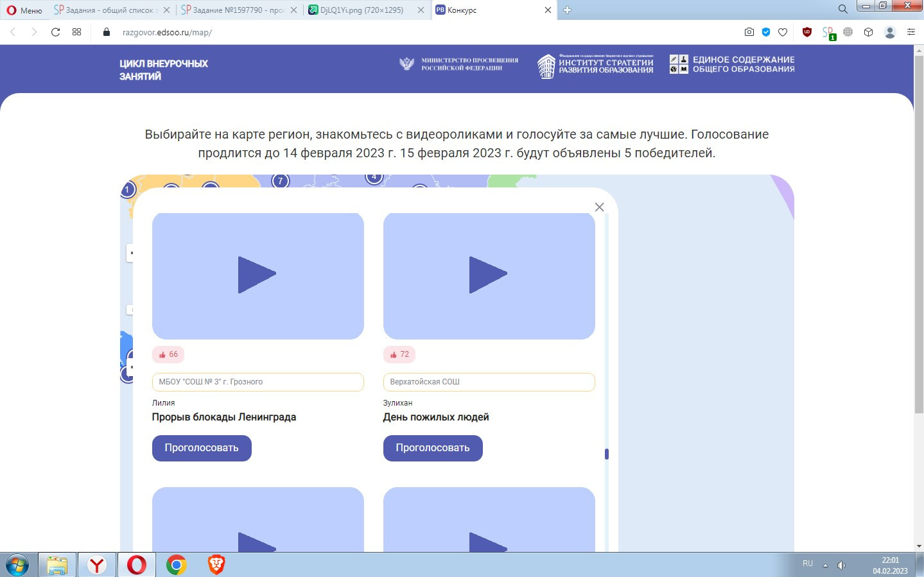Vote for День пожилых людей
The image size is (924, 577).
point(433,448)
